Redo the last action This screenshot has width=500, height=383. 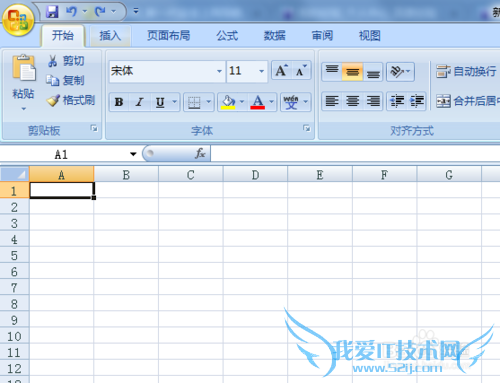pos(100,12)
